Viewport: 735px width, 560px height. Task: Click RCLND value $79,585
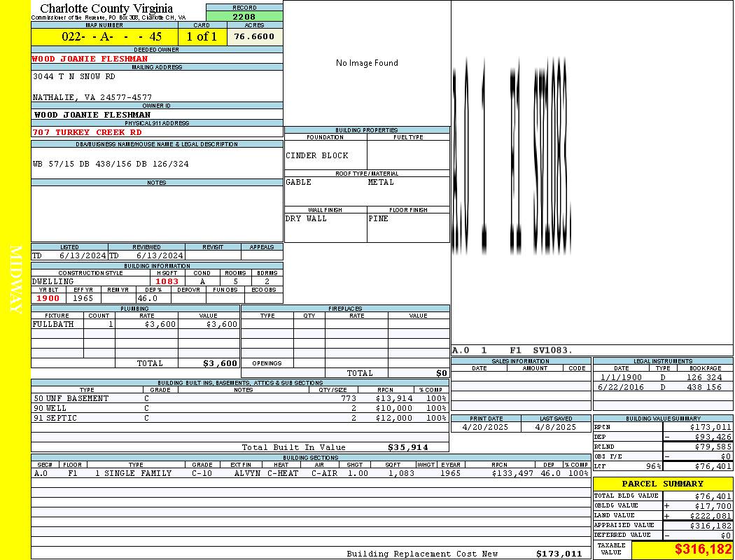(713, 447)
